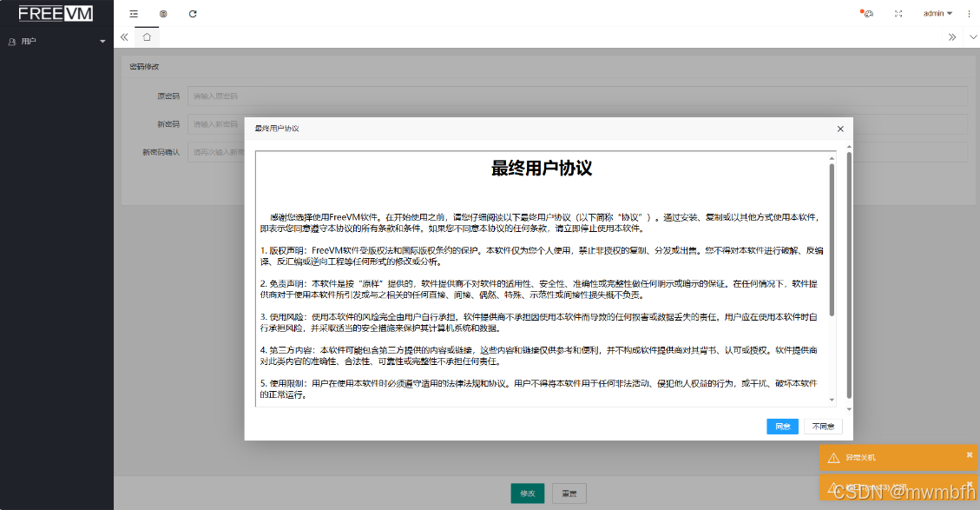Dismiss the 异常关机 warning notification
This screenshot has width=980, height=510.
970,455
